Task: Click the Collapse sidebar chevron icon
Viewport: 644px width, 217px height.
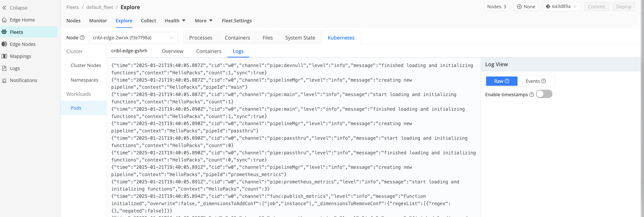Action: click(x=4, y=8)
